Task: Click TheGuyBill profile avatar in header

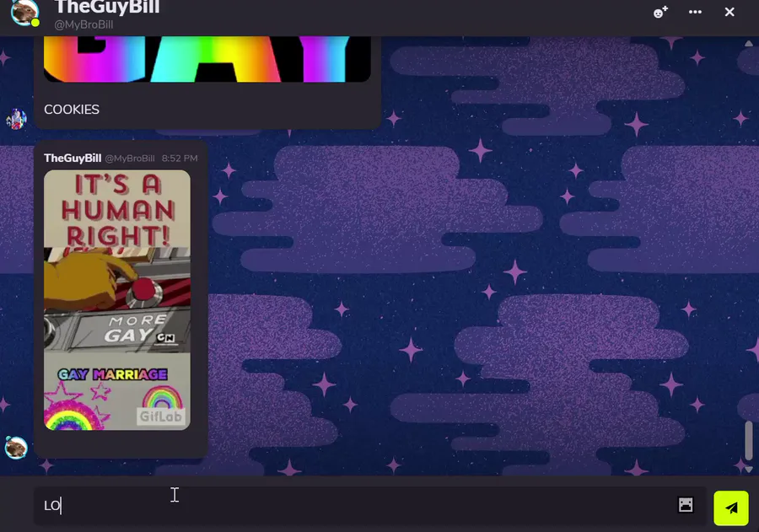Action: (x=24, y=13)
